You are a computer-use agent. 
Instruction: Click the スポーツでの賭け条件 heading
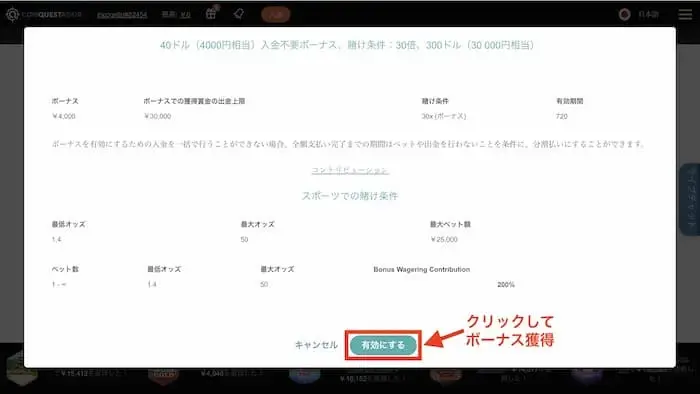click(350, 196)
